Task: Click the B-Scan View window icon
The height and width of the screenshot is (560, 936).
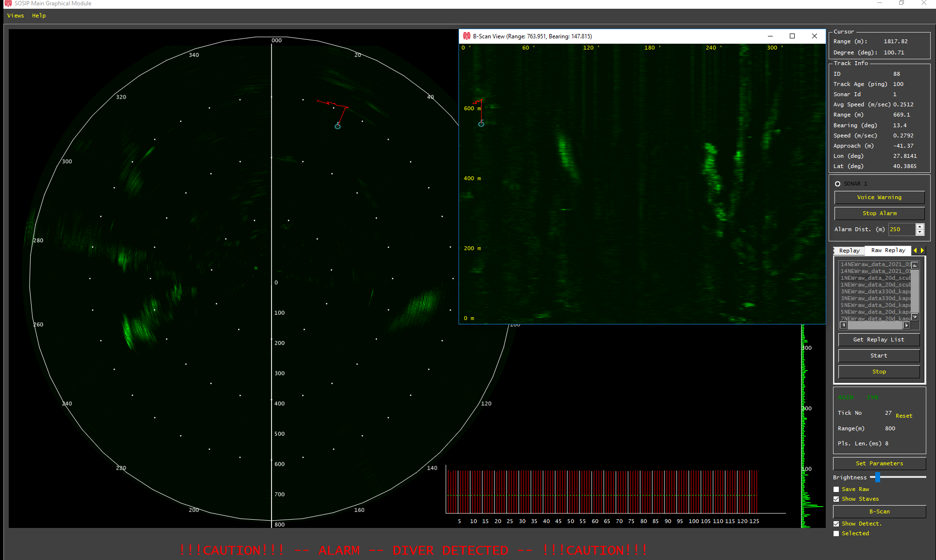Action: pos(466,36)
